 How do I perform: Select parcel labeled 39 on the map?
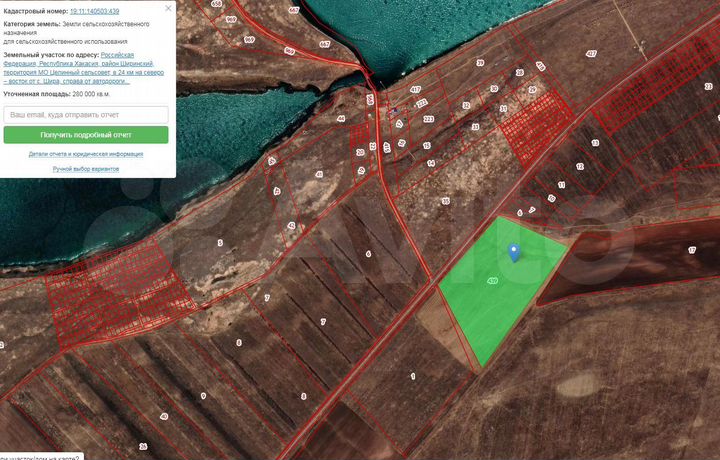coord(480,63)
